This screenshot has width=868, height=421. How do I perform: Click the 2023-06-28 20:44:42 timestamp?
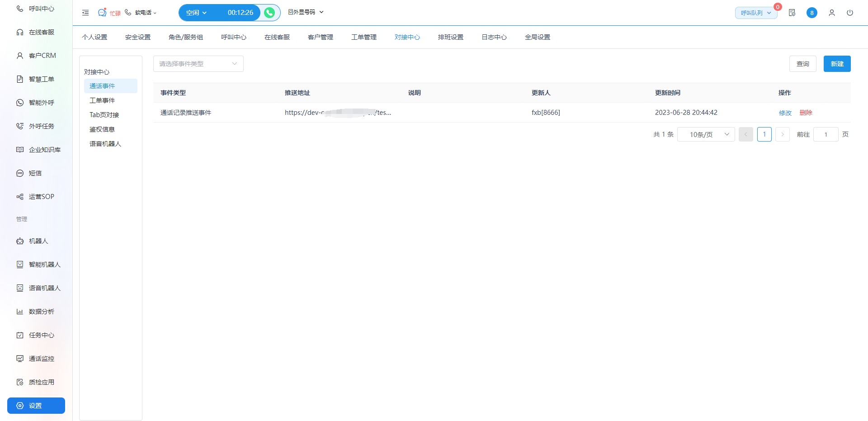[686, 113]
